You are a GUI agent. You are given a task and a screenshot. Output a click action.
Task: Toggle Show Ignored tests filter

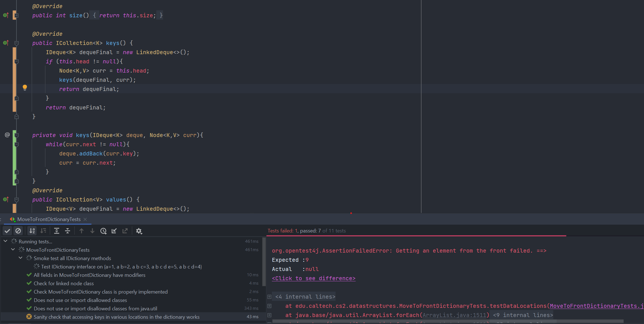point(18,231)
